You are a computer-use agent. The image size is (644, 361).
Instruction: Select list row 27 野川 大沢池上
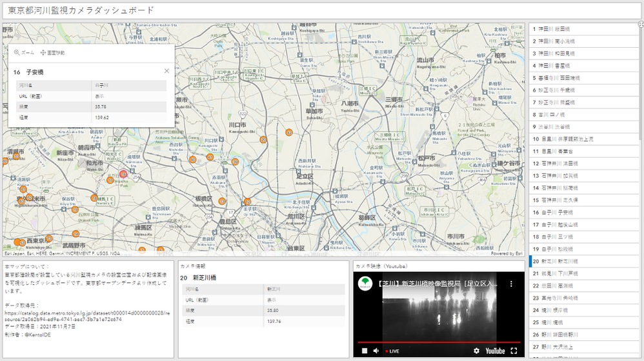tap(583, 347)
